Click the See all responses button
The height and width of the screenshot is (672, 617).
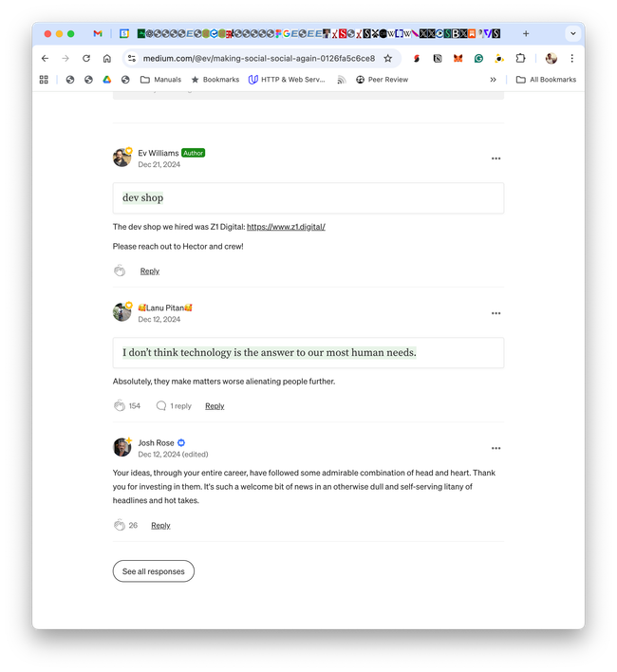[153, 571]
